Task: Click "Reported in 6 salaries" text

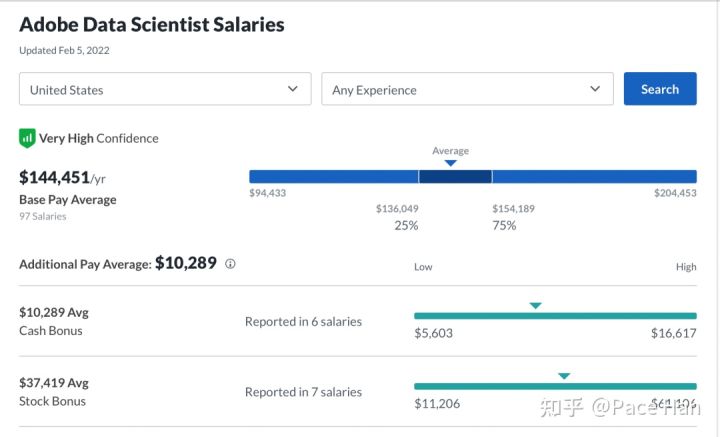Action: (x=304, y=322)
